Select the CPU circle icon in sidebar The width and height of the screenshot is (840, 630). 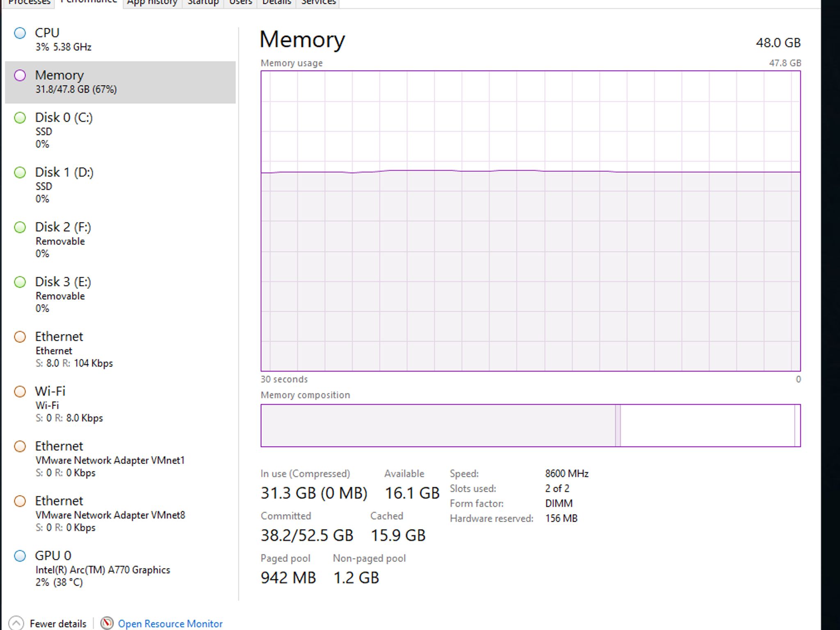point(20,33)
